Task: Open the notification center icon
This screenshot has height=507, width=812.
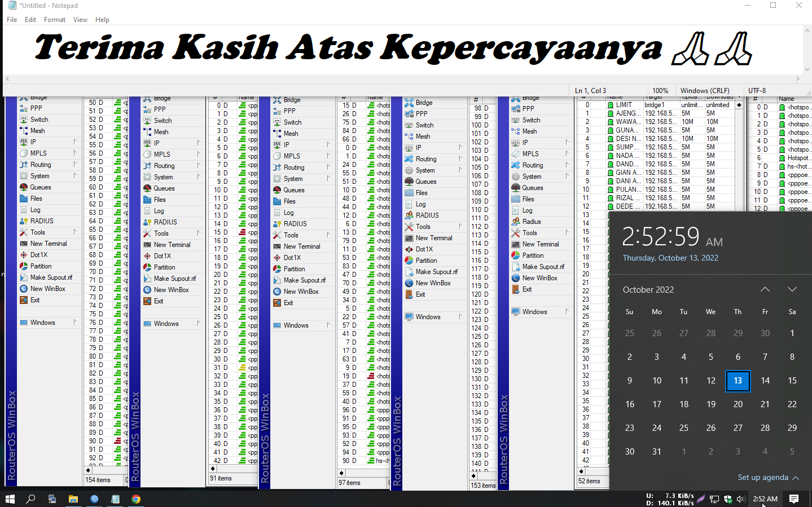Action: 794,499
